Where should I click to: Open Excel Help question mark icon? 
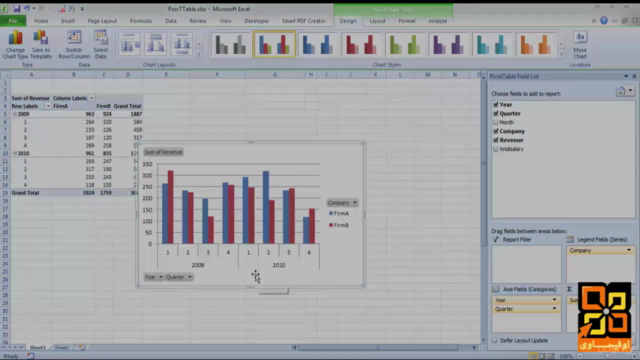click(604, 21)
